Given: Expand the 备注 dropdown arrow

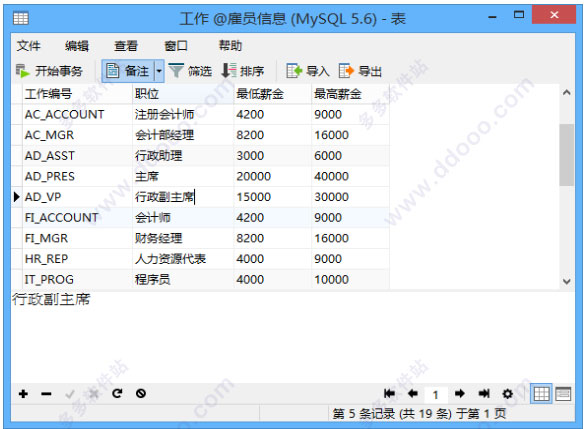Looking at the screenshot, I should tap(159, 71).
